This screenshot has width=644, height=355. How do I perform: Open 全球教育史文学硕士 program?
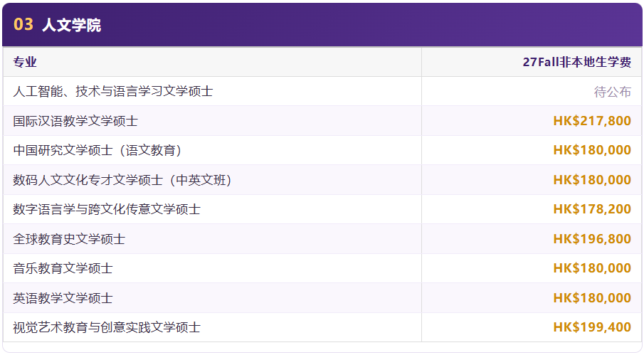click(x=69, y=239)
